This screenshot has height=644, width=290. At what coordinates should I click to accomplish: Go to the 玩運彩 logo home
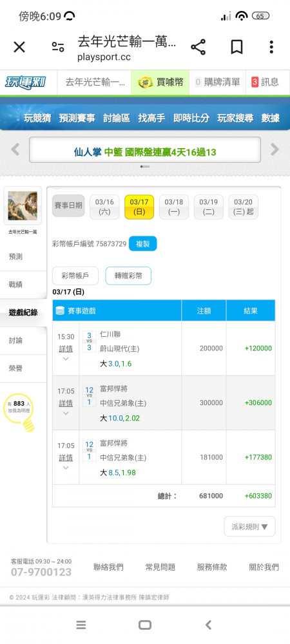(26, 82)
